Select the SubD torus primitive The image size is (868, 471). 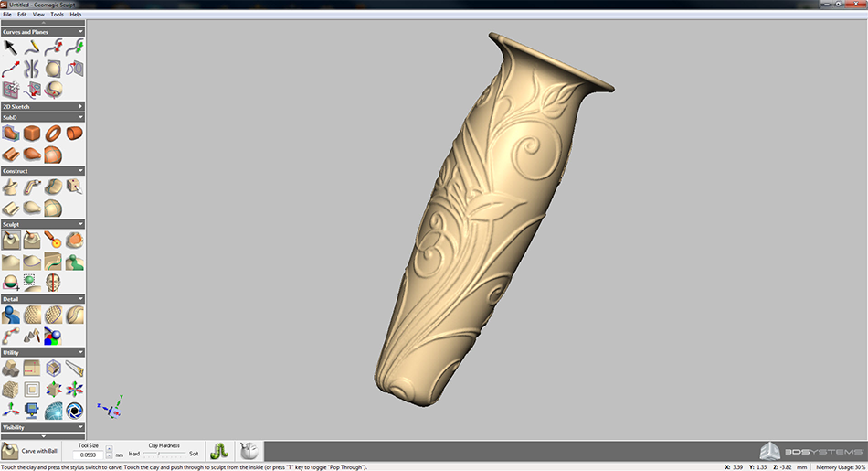pyautogui.click(x=54, y=134)
